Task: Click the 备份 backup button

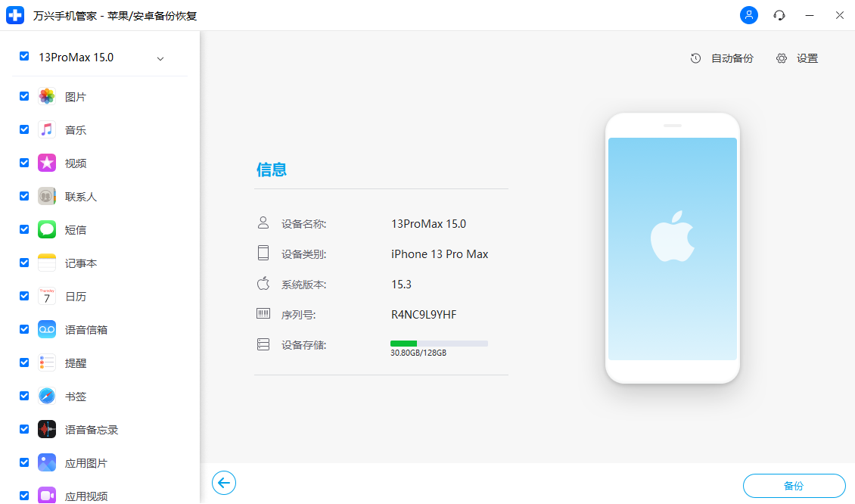Action: pos(794,485)
